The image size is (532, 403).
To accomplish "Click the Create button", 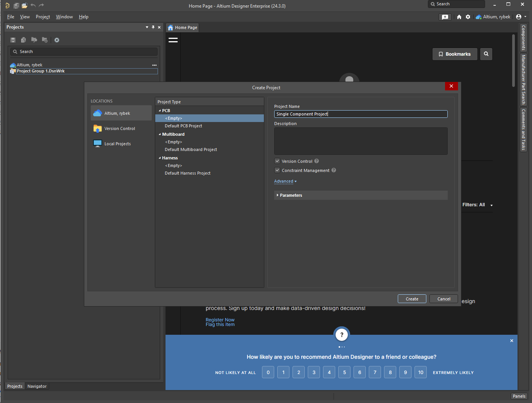I will (x=412, y=299).
